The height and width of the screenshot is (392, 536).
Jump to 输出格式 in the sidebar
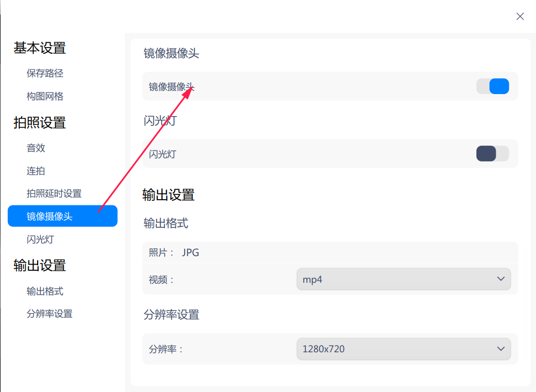(45, 291)
